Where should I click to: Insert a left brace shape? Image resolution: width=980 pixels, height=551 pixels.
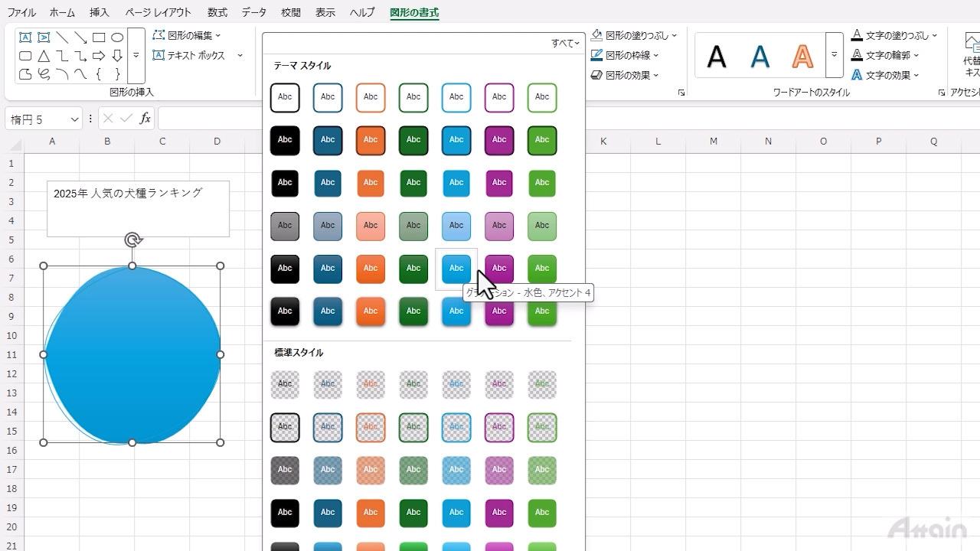[99, 74]
